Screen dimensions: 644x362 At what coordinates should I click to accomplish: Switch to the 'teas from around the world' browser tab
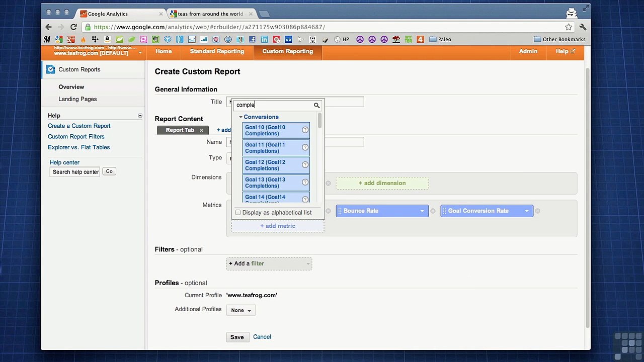click(211, 14)
